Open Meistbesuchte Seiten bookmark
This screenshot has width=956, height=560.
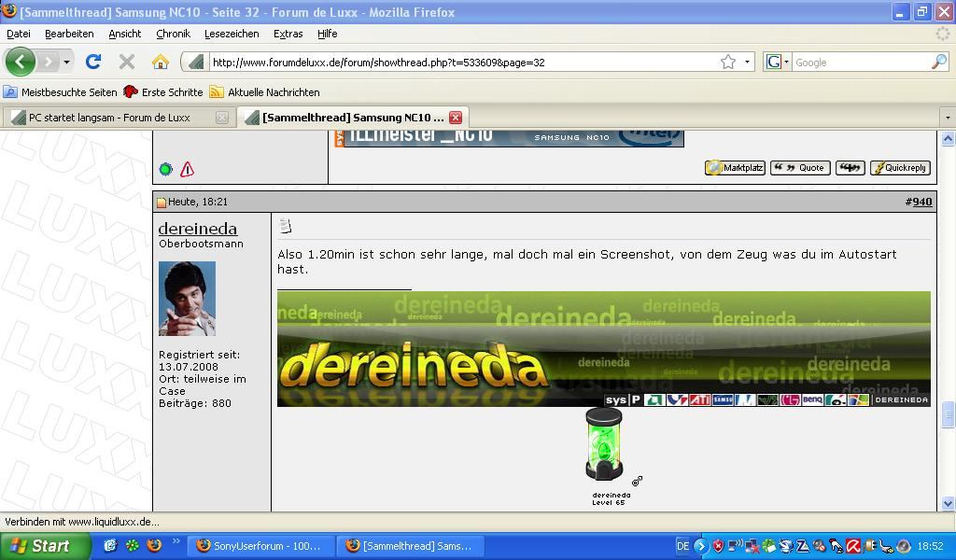pyautogui.click(x=60, y=92)
